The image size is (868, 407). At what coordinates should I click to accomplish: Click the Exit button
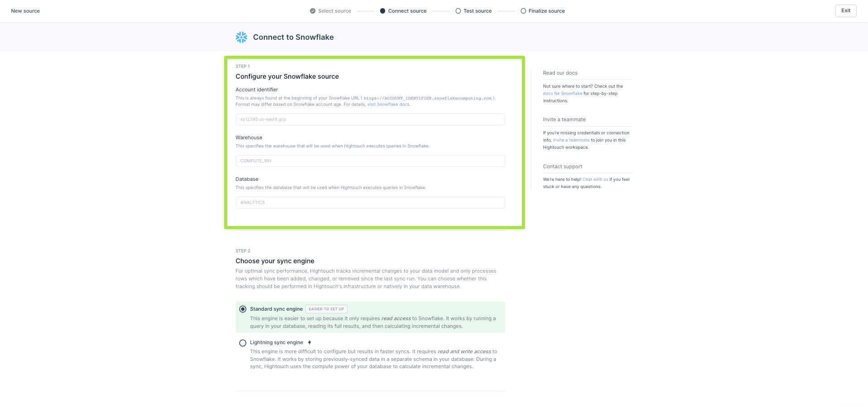(x=845, y=11)
